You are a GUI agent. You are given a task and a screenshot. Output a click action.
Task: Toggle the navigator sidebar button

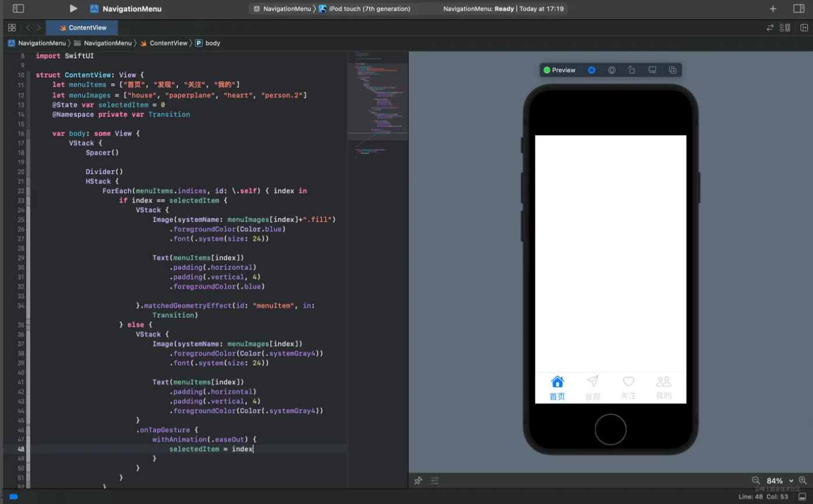[x=19, y=9]
